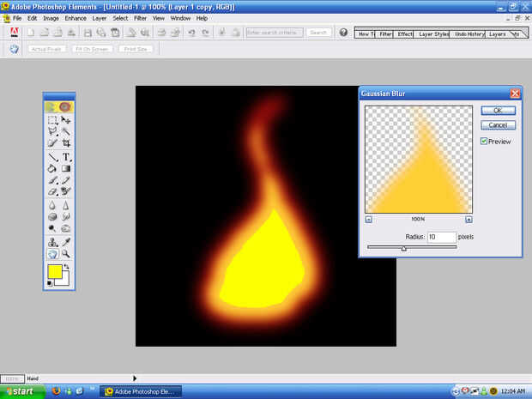Uncheck the Preview checkbox

pos(484,141)
